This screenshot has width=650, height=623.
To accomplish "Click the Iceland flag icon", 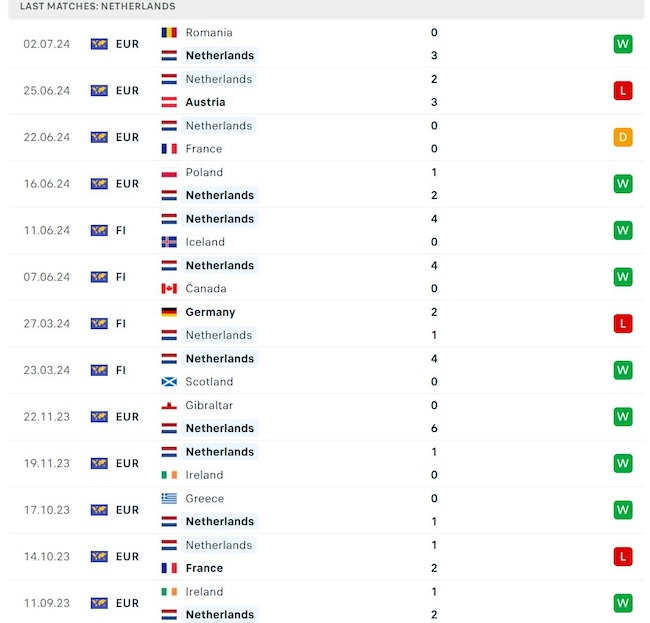I will (x=169, y=242).
